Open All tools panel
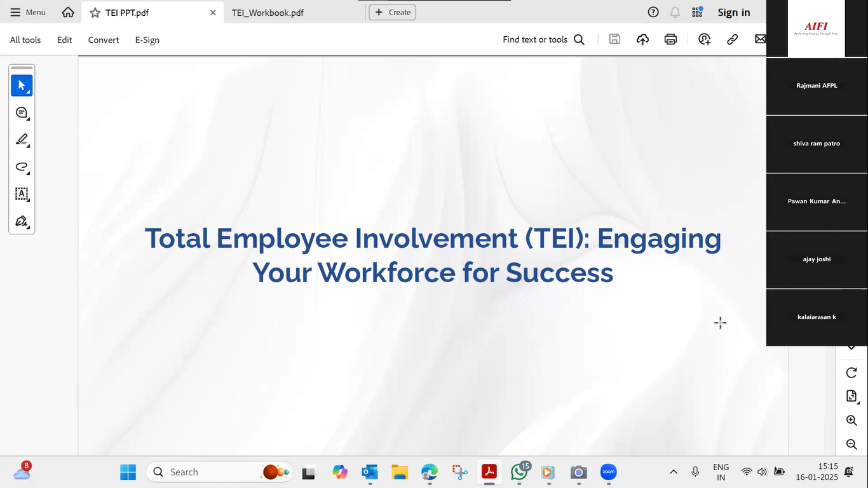 click(25, 39)
